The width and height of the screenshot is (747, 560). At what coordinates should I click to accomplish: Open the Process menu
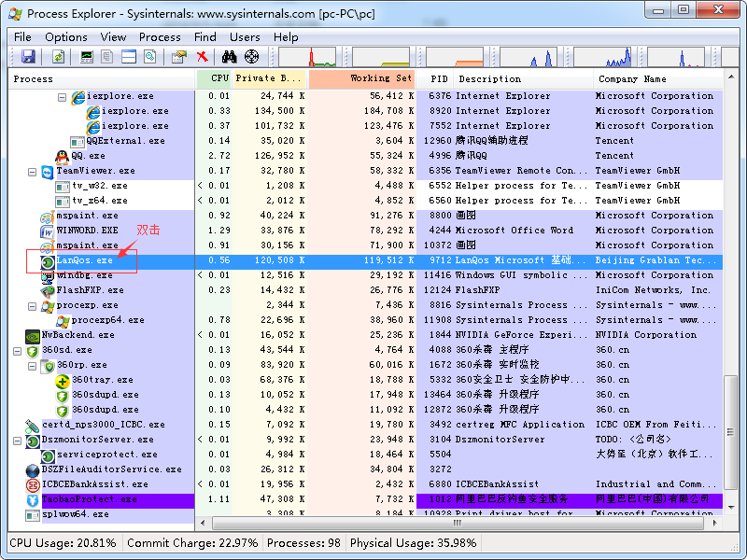coord(160,36)
